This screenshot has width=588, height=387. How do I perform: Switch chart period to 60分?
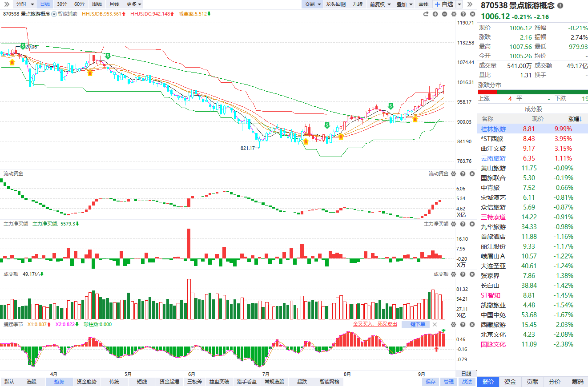[79, 4]
